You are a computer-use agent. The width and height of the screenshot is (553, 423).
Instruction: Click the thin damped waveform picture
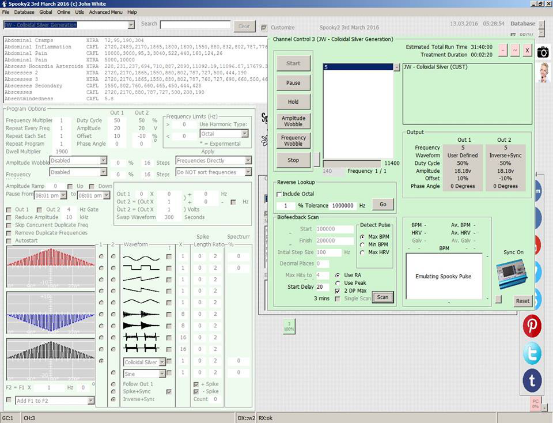click(x=141, y=314)
